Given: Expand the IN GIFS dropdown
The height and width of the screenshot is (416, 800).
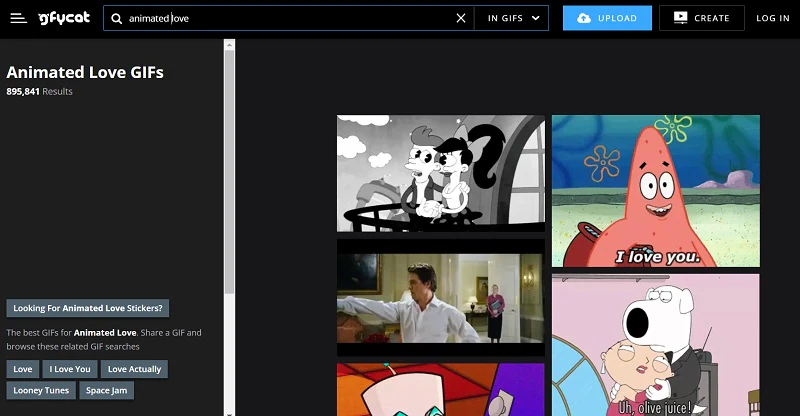Looking at the screenshot, I should (x=512, y=18).
